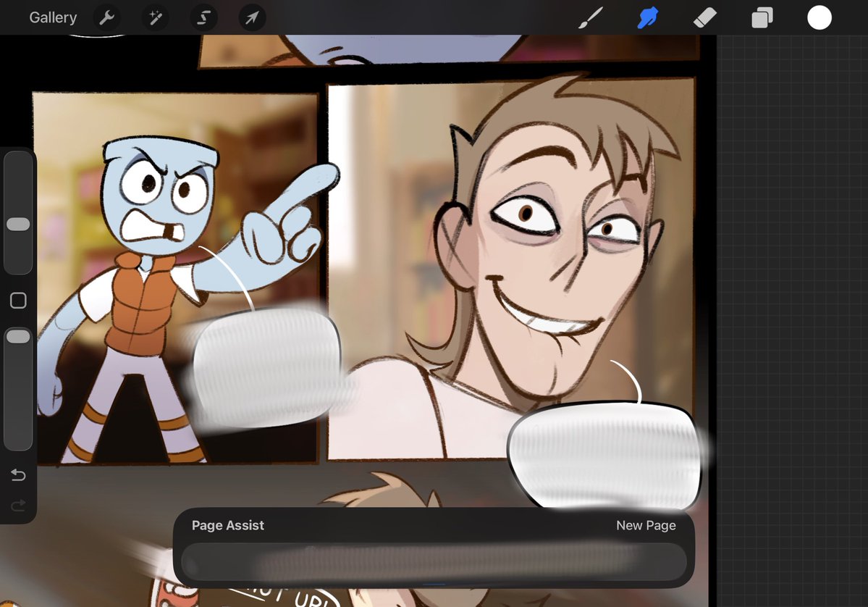This screenshot has width=868, height=607.
Task: Activate the Transform arrow tool
Action: point(252,17)
